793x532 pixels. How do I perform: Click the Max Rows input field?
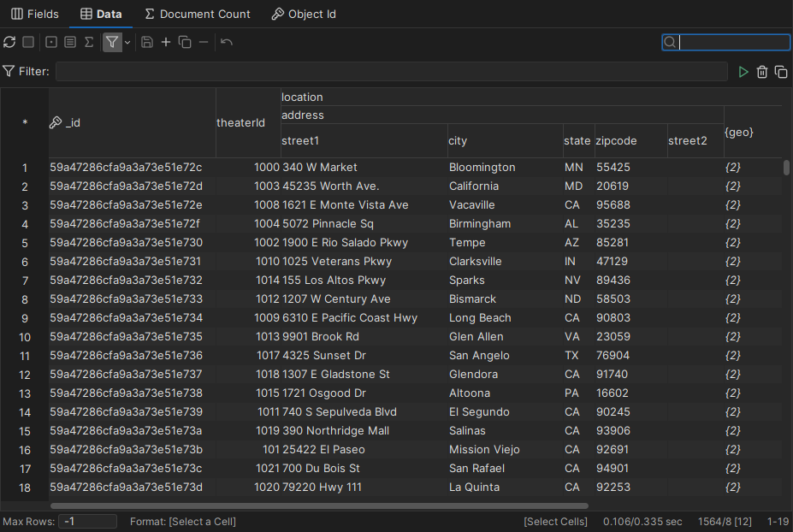click(86, 520)
